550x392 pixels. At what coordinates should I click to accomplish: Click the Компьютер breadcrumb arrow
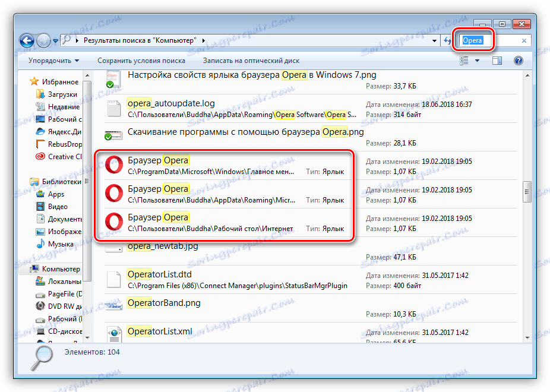click(x=204, y=40)
